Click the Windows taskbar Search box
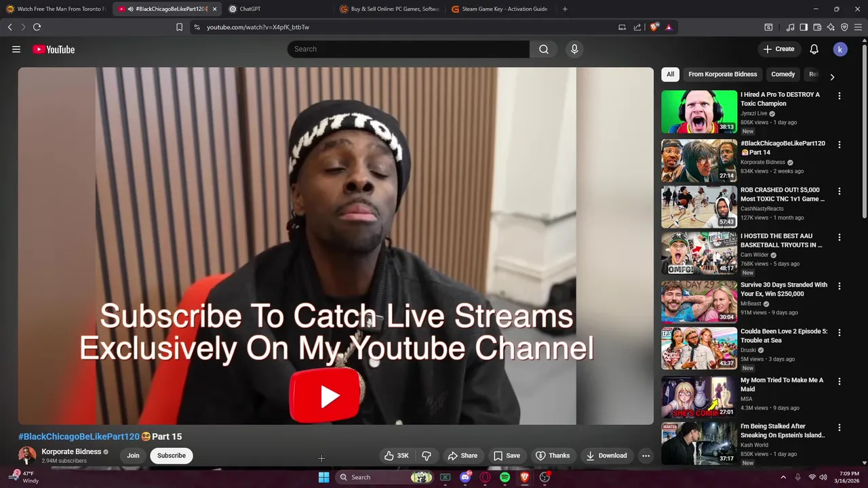The image size is (868, 488). (385, 477)
